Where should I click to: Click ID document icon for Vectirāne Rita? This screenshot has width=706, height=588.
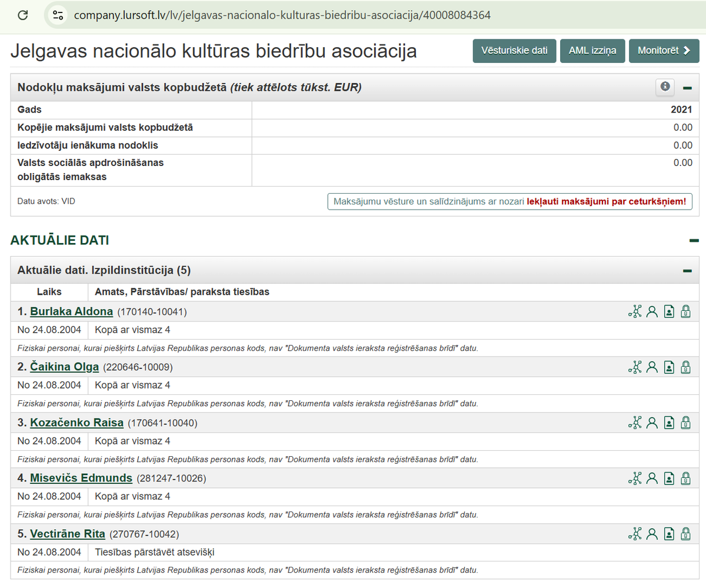[x=669, y=534]
